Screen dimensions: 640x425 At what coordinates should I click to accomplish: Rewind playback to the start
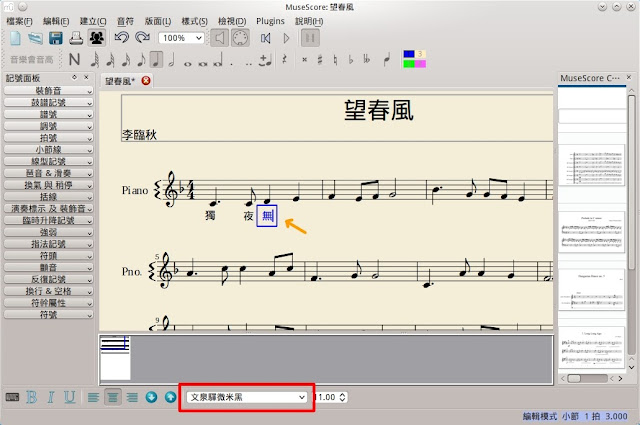[x=266, y=38]
